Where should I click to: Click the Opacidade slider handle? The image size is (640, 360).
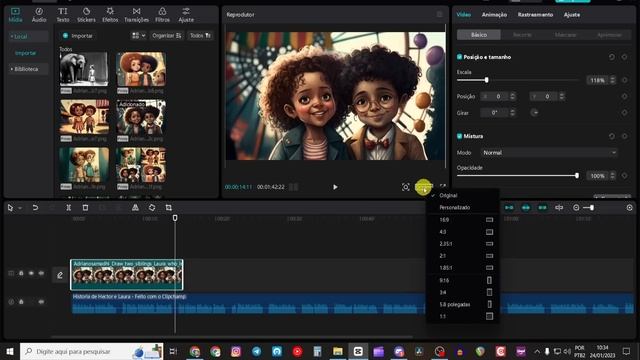[x=577, y=176]
